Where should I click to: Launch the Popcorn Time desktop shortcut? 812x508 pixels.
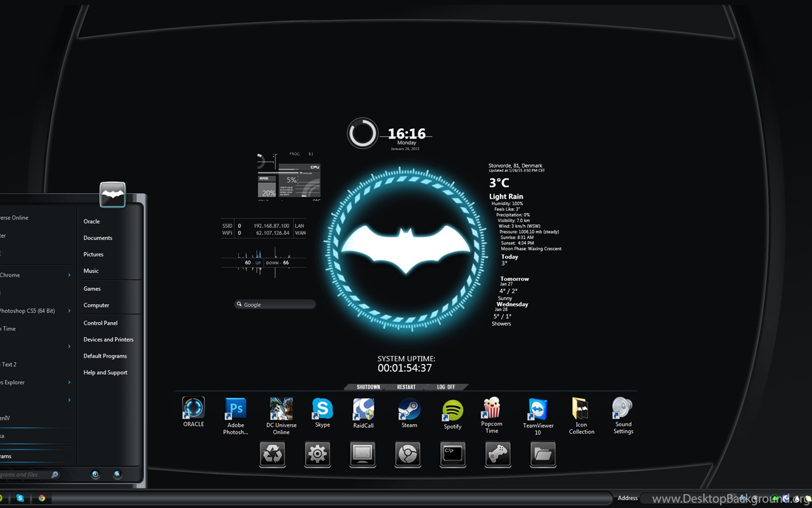pyautogui.click(x=492, y=415)
